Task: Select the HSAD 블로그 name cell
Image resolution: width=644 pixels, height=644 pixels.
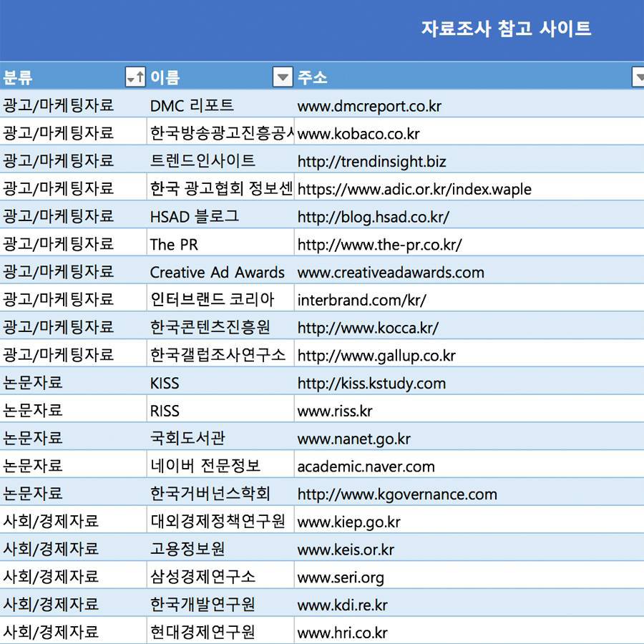Action: click(x=220, y=215)
